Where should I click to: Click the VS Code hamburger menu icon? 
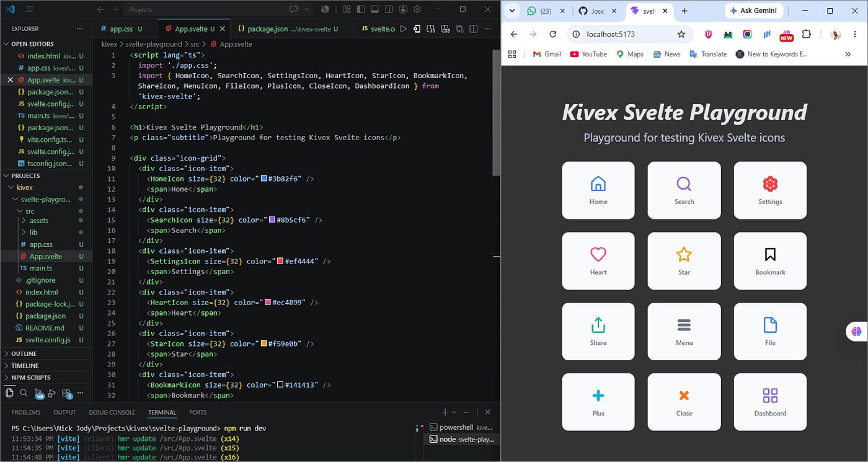coord(30,9)
